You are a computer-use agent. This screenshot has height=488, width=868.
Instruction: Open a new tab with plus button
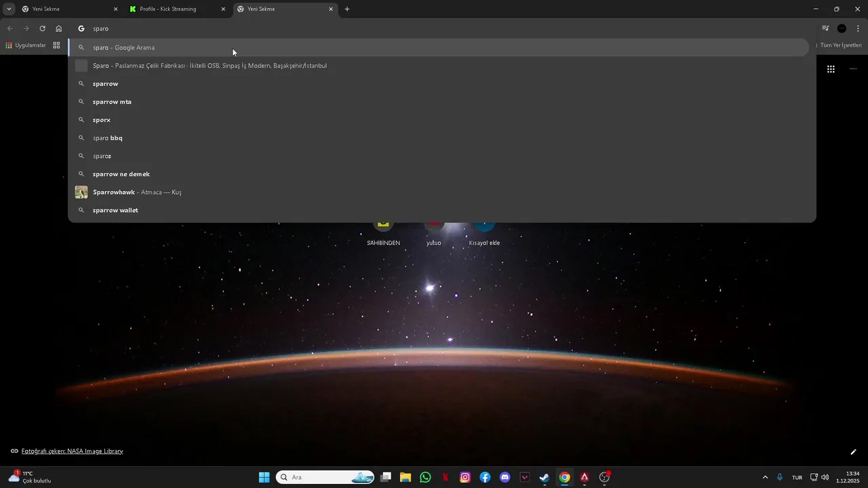click(347, 9)
